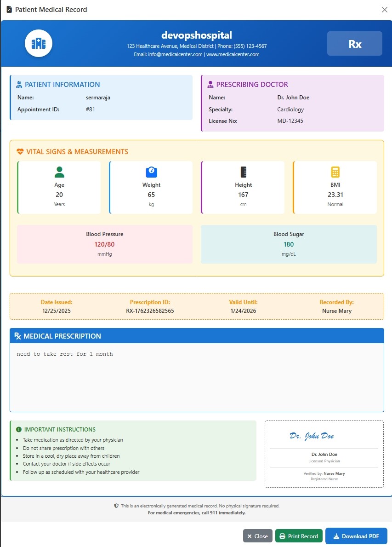This screenshot has height=547, width=392.
Task: Click the patient icon beside Patient Information
Action: [19, 85]
